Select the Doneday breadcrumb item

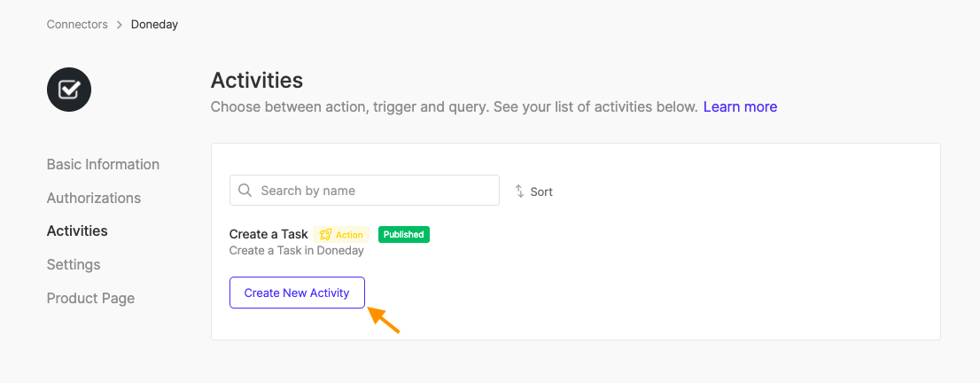154,25
